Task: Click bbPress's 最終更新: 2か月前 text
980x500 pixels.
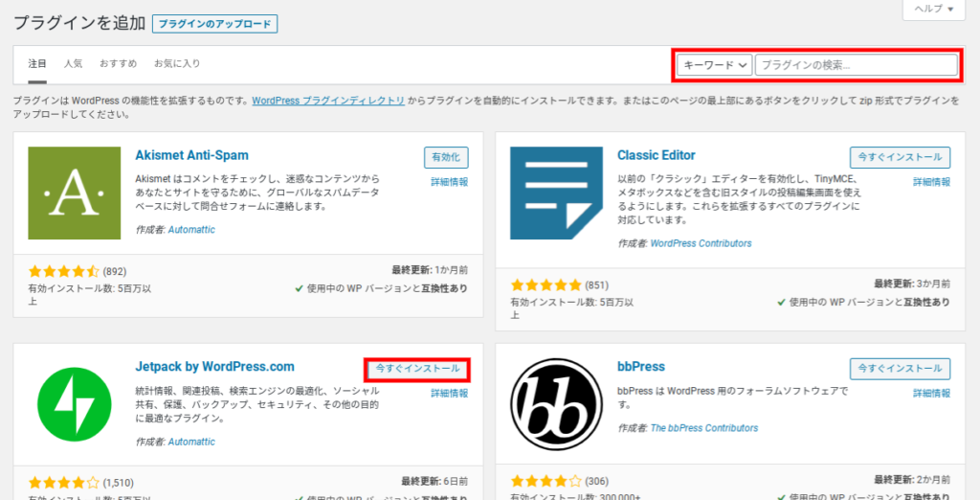Action: pos(912,482)
